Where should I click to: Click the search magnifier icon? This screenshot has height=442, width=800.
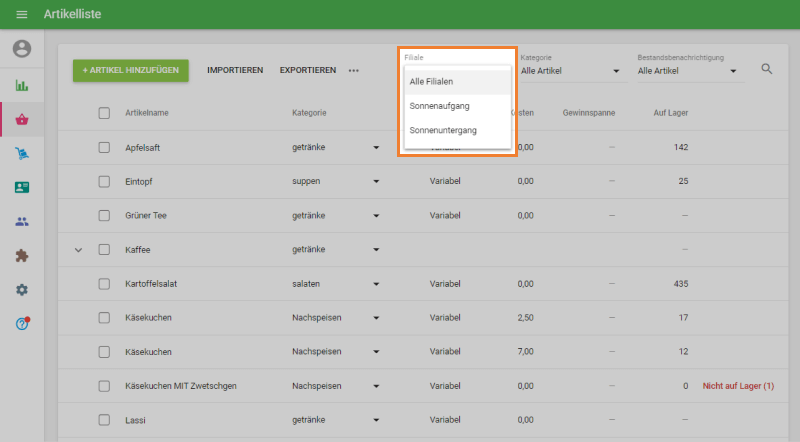(x=767, y=70)
